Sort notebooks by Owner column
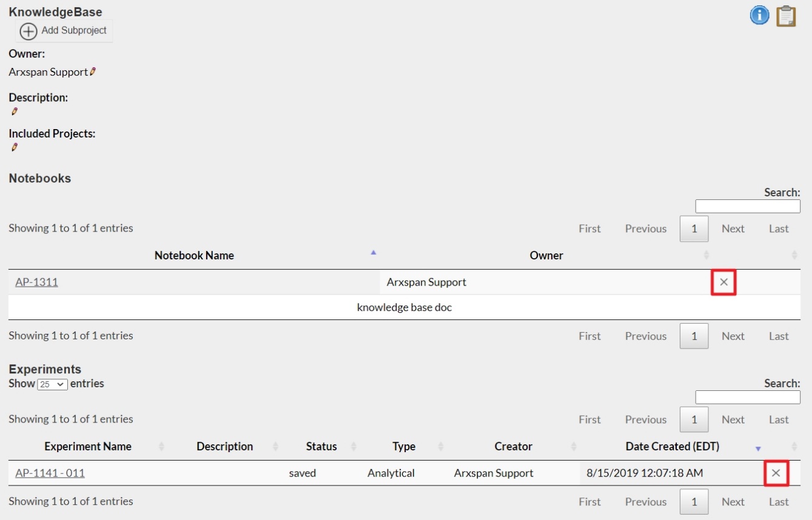This screenshot has width=812, height=520. click(x=546, y=256)
